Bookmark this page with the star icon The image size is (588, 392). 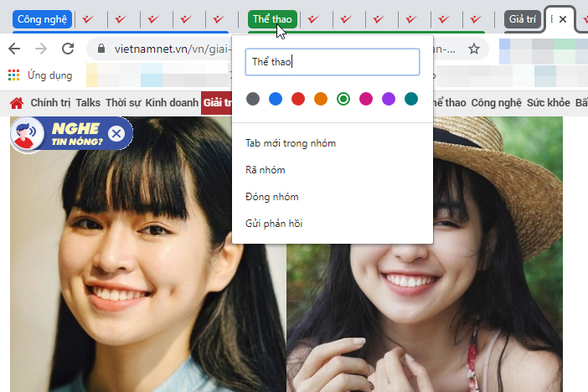(x=474, y=49)
